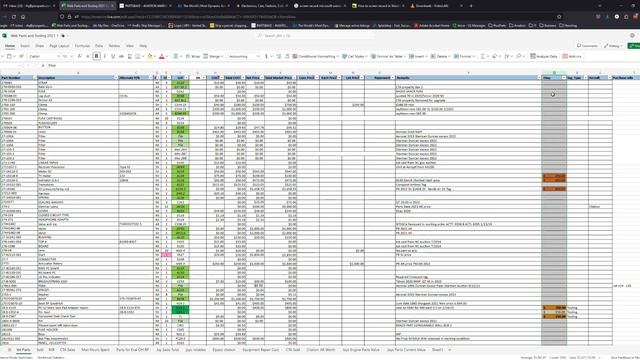Open the Data ribbon tab
The height and width of the screenshot is (360, 640).
tap(99, 46)
